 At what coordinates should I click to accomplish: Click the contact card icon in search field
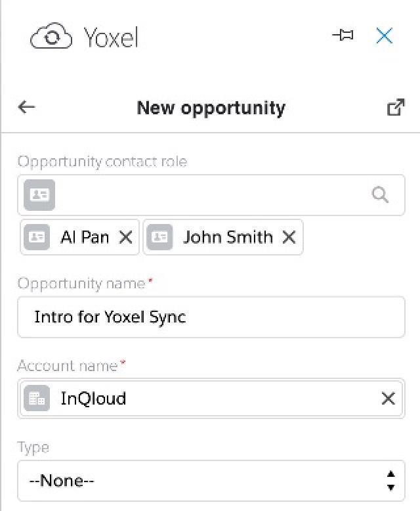[x=39, y=195]
